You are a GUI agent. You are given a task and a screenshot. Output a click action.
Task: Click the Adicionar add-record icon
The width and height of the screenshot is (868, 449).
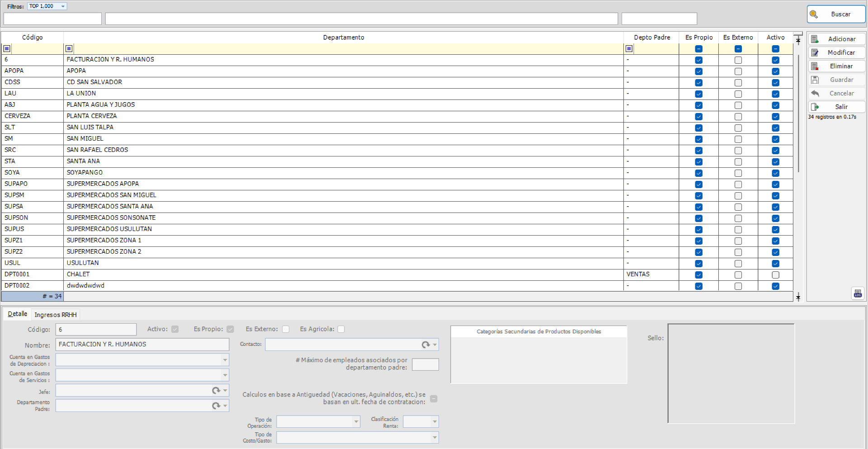coord(816,38)
